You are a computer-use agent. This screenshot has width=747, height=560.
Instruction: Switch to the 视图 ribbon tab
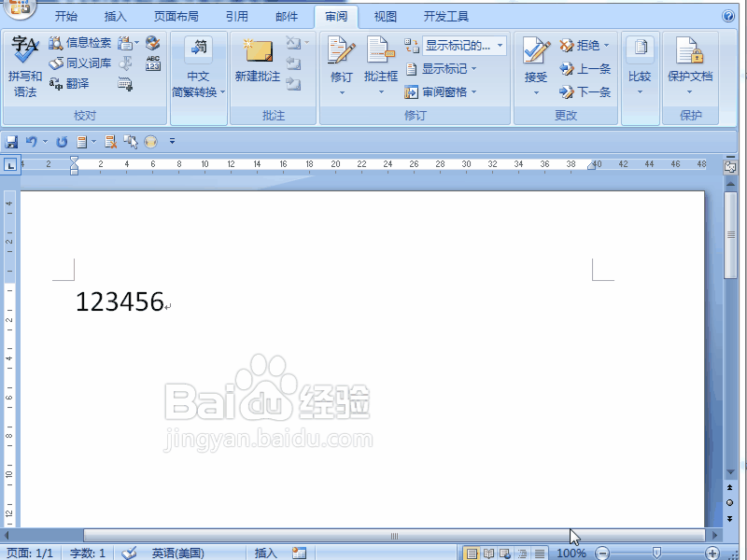(386, 15)
